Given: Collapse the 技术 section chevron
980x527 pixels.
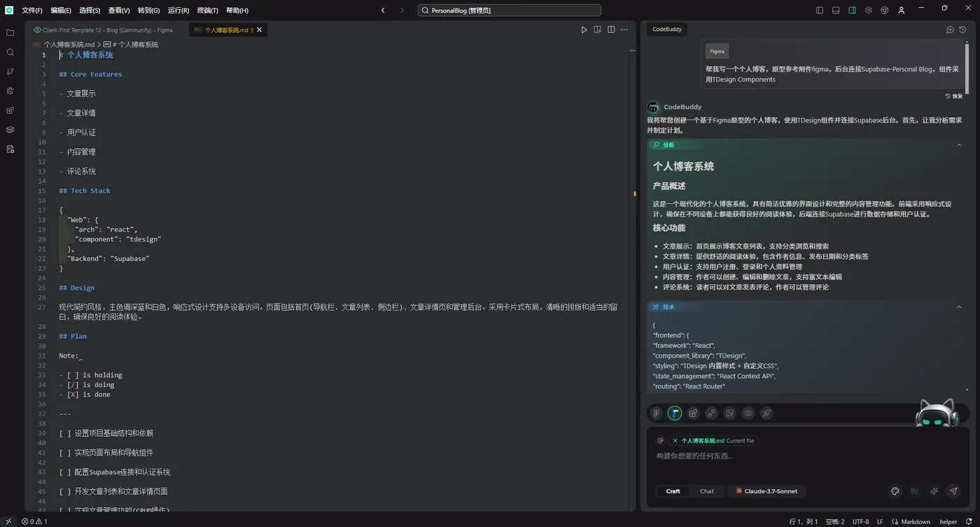Looking at the screenshot, I should click(959, 307).
